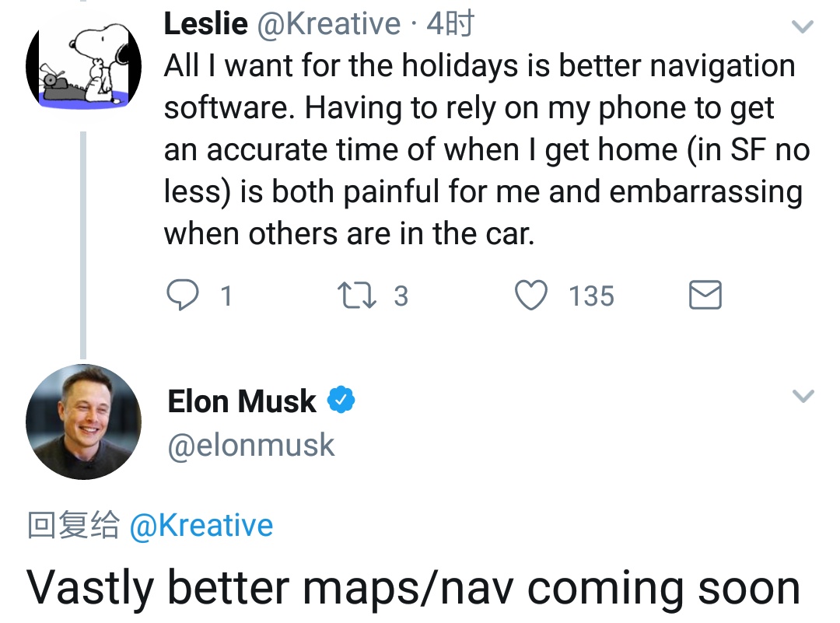Expand the options chevron on Leslie's tweet

[x=803, y=26]
